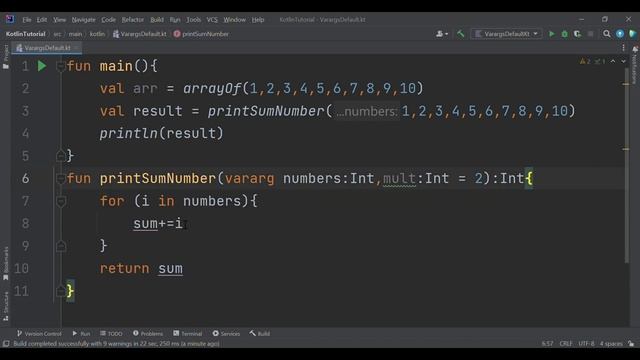Screen dimensions: 640x360
Task: Click the IntelliJ app logo icon
Action: point(10,19)
